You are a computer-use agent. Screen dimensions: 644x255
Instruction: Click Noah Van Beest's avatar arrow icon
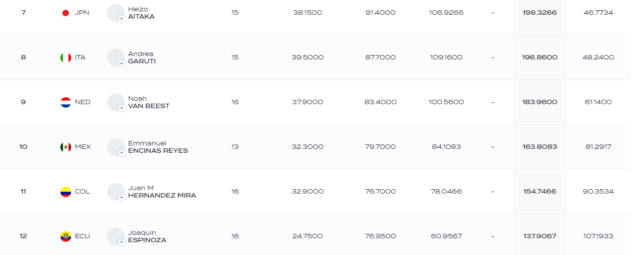(121, 108)
